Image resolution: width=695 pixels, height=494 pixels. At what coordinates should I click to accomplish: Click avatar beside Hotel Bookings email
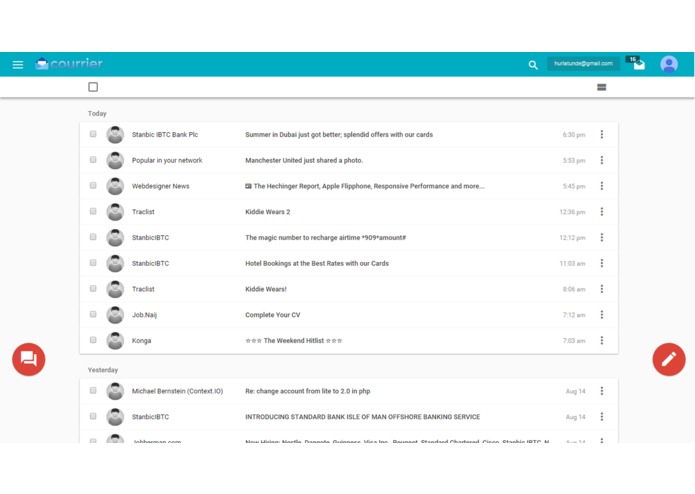click(x=115, y=263)
